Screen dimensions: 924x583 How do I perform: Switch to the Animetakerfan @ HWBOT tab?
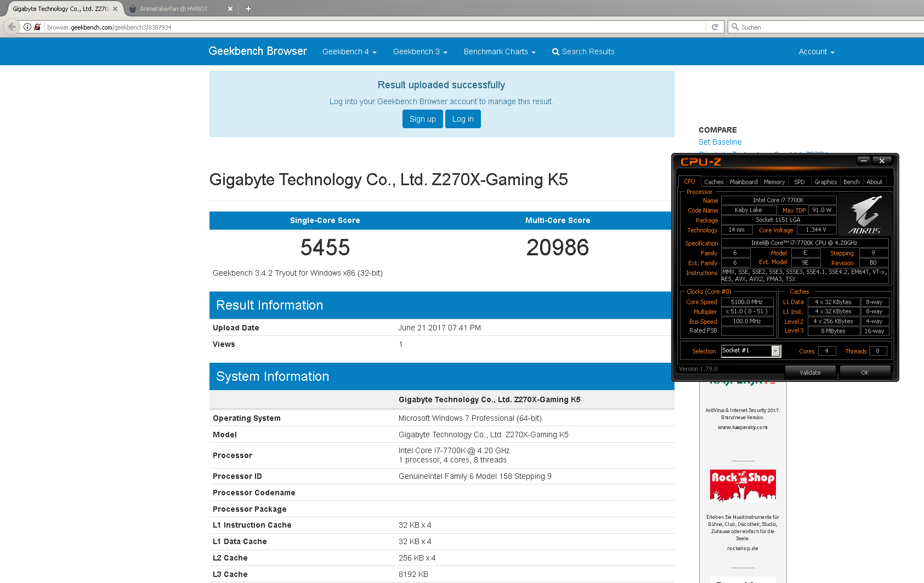pyautogui.click(x=173, y=9)
